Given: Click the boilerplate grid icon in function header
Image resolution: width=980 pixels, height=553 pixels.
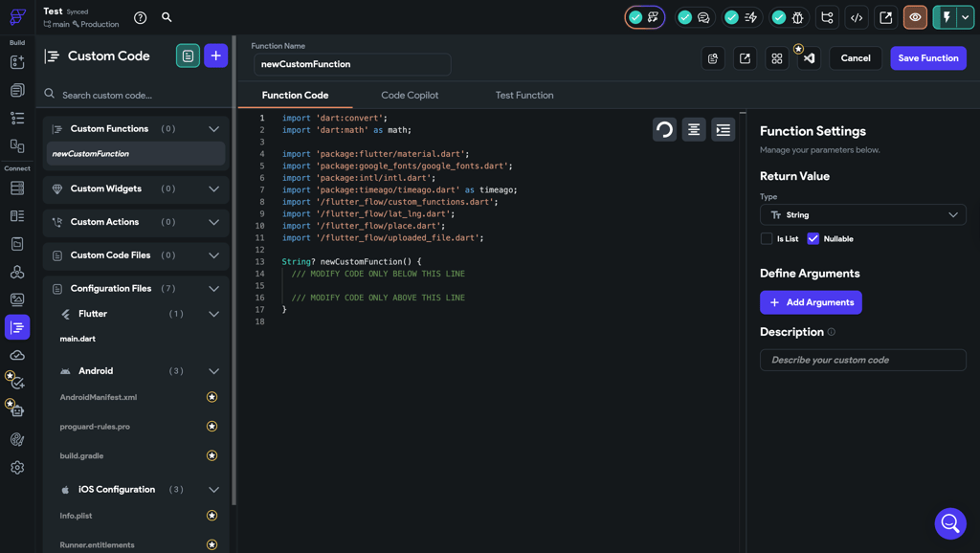Looking at the screenshot, I should click(777, 58).
